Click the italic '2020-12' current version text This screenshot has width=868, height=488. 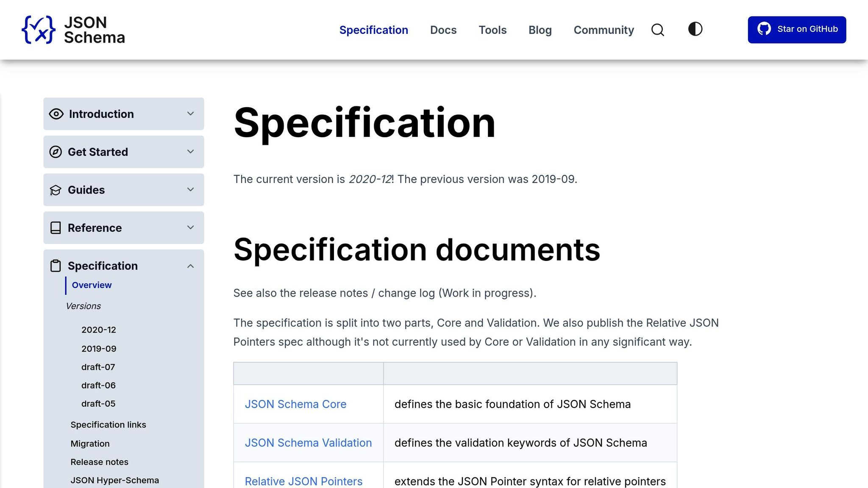coord(370,179)
